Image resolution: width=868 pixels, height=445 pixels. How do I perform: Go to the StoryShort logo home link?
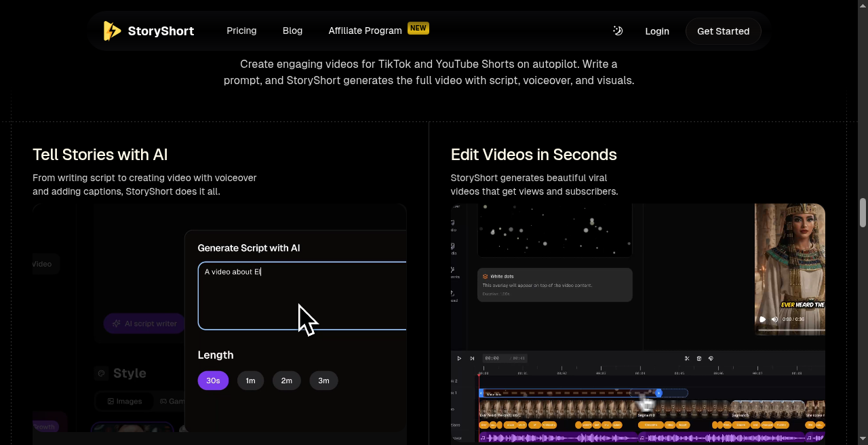tap(149, 31)
